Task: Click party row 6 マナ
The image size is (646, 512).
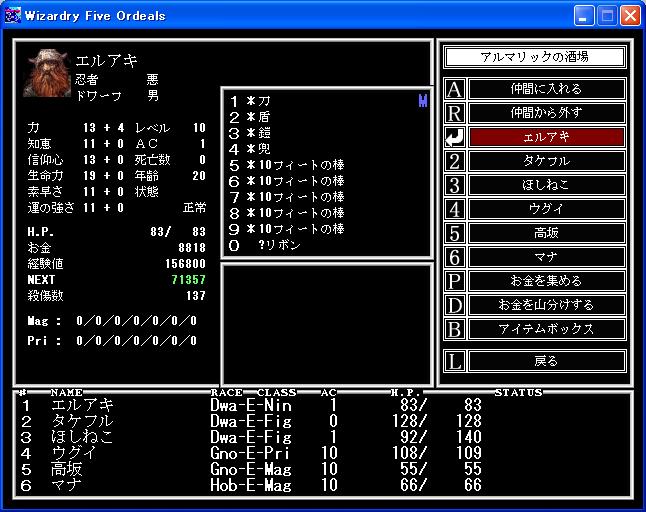Action: (323, 485)
